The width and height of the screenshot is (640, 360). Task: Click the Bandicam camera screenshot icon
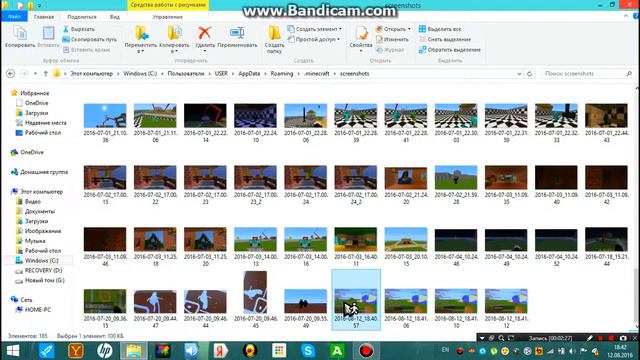point(623,338)
